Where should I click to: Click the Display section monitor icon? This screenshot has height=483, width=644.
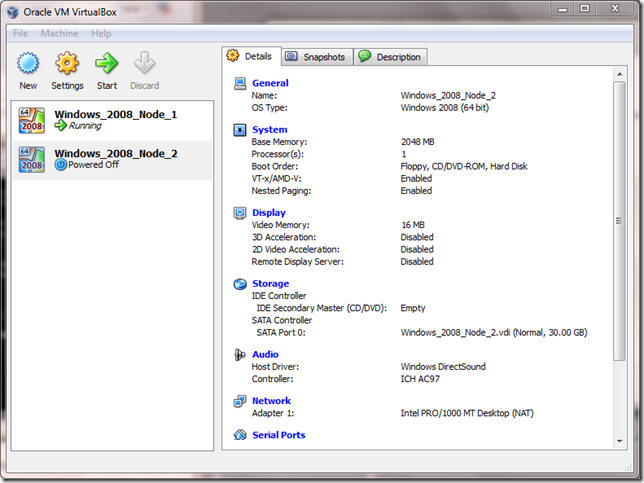pyautogui.click(x=240, y=213)
